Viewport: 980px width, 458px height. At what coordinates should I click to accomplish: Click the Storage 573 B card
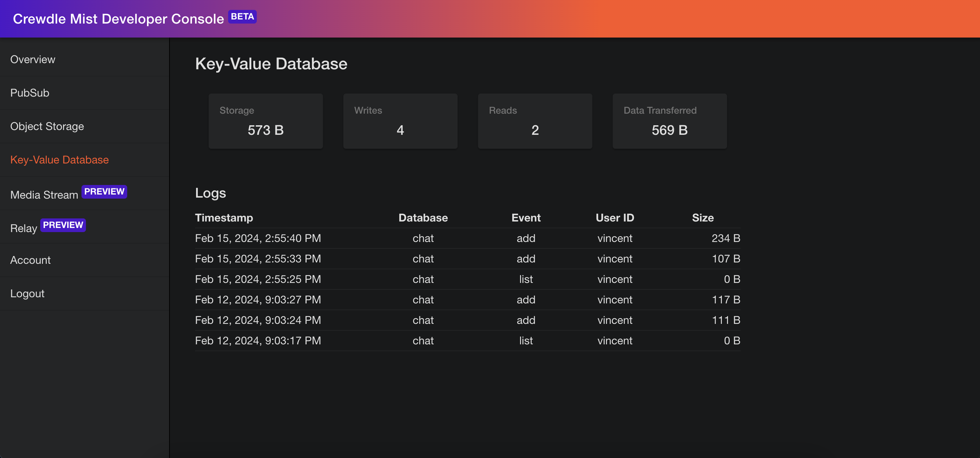click(x=266, y=121)
